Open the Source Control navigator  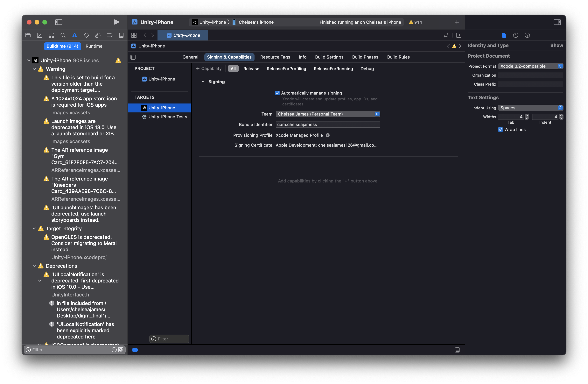(x=39, y=35)
